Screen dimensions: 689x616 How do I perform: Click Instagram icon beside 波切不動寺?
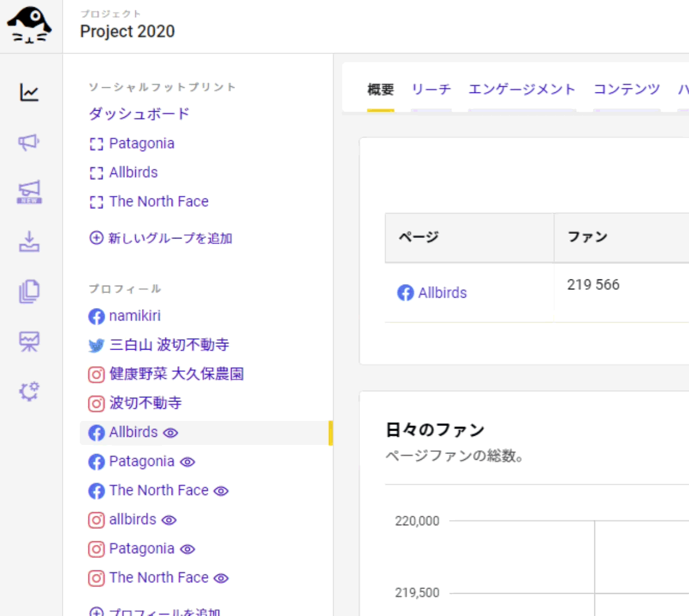(96, 404)
